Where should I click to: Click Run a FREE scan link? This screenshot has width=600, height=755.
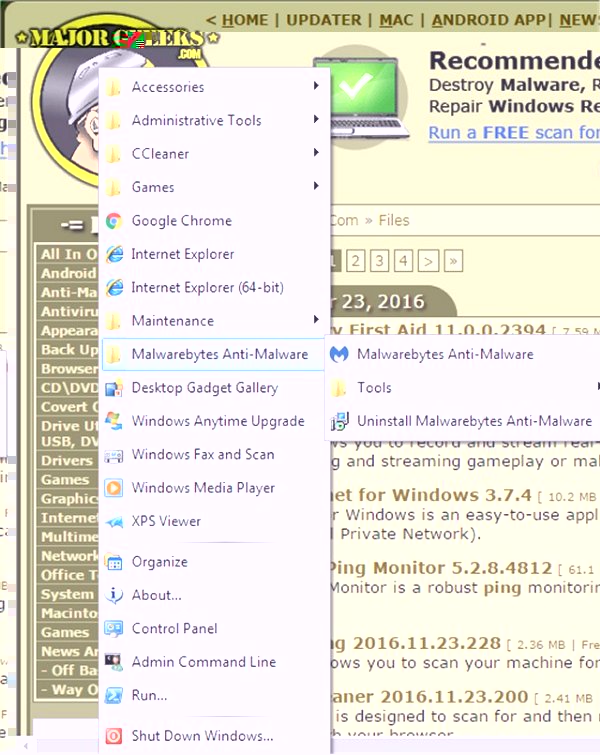pos(514,132)
